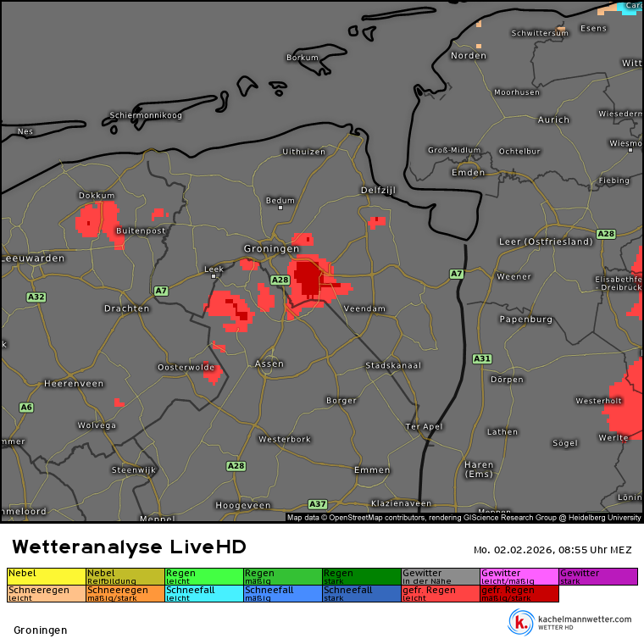Click the Wetteranalyse LiveHD title
Screen dimensions: 644x644
130,547
